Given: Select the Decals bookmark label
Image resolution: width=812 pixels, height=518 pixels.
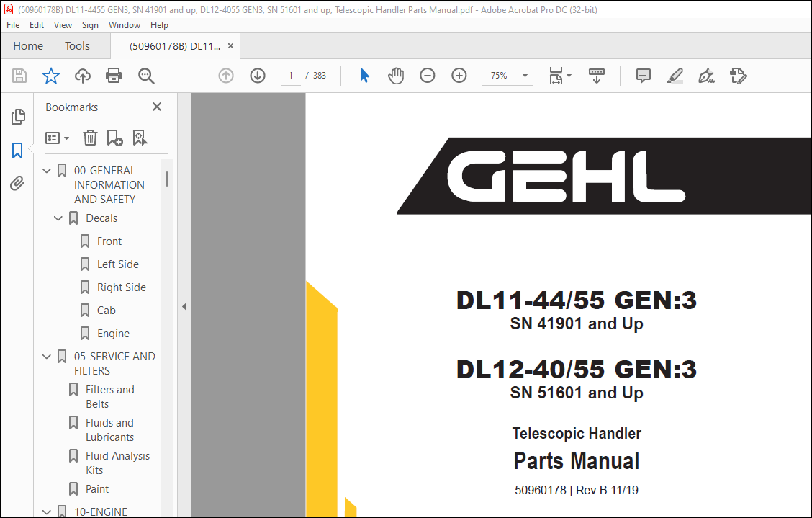Looking at the screenshot, I should [101, 218].
